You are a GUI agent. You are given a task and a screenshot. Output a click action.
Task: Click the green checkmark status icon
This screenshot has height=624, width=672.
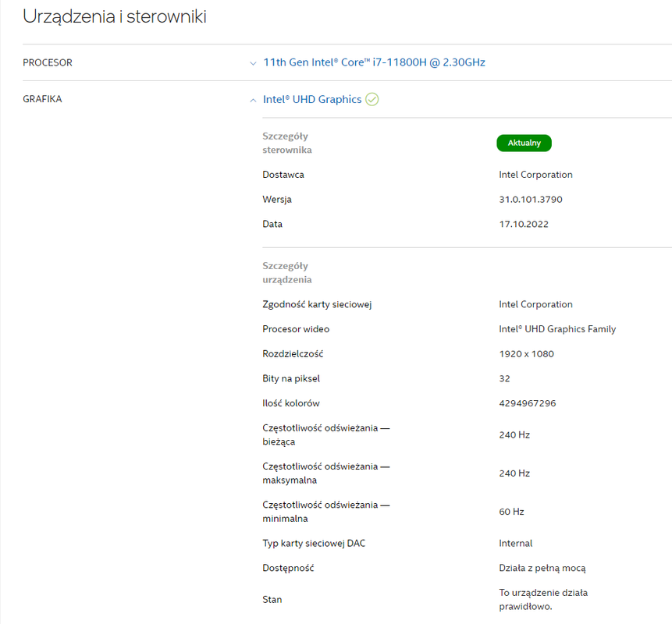[372, 99]
